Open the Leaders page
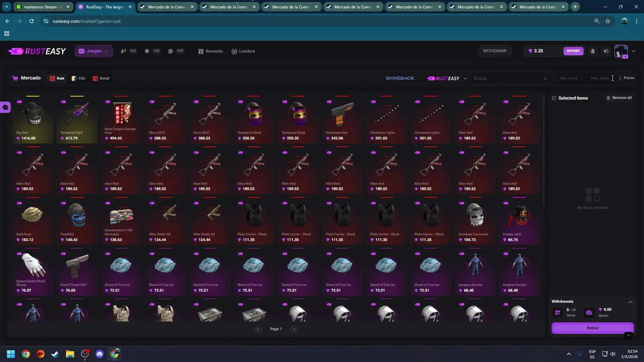 243,51
